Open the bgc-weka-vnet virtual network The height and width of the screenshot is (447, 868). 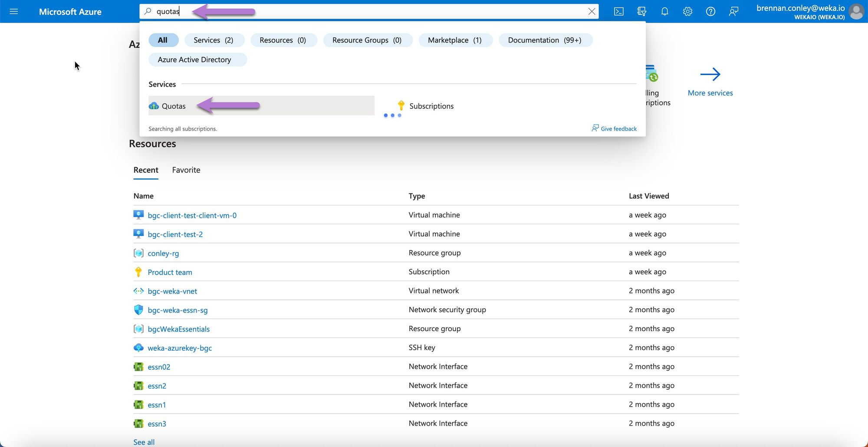[172, 291]
